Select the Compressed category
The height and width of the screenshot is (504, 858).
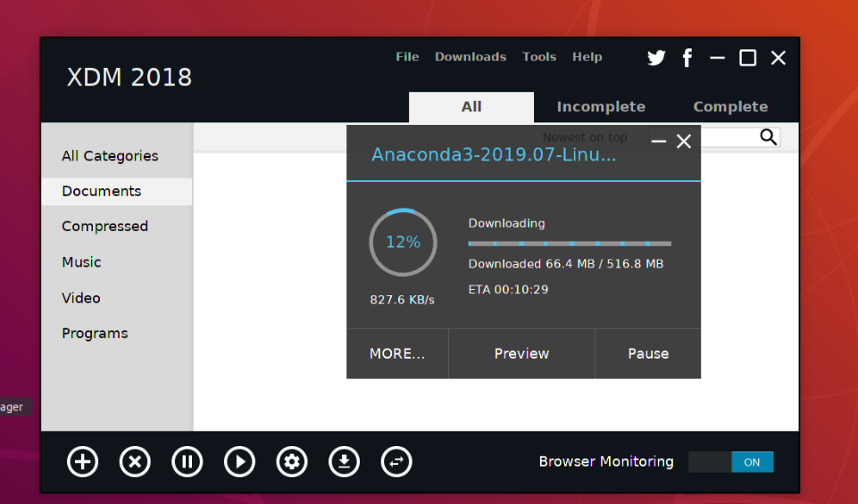(x=117, y=227)
